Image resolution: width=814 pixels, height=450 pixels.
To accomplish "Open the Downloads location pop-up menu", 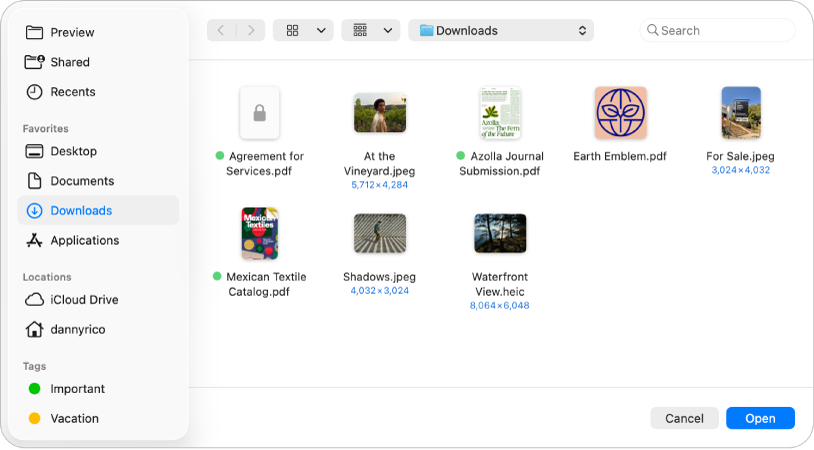I will point(501,31).
